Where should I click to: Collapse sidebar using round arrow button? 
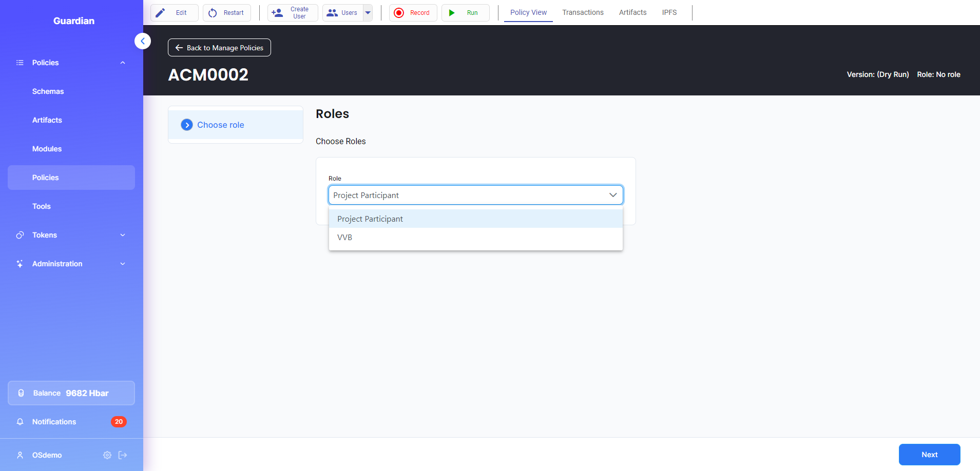coord(143,41)
